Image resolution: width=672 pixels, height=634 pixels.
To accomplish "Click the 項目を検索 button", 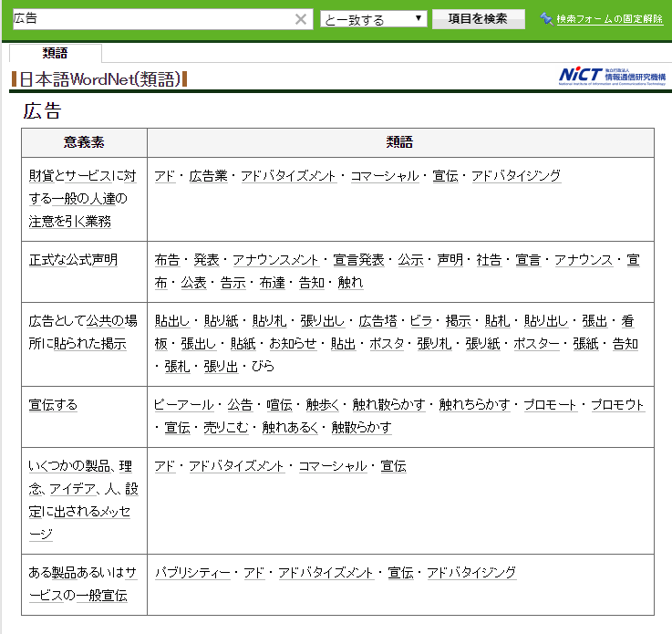I will [x=479, y=19].
